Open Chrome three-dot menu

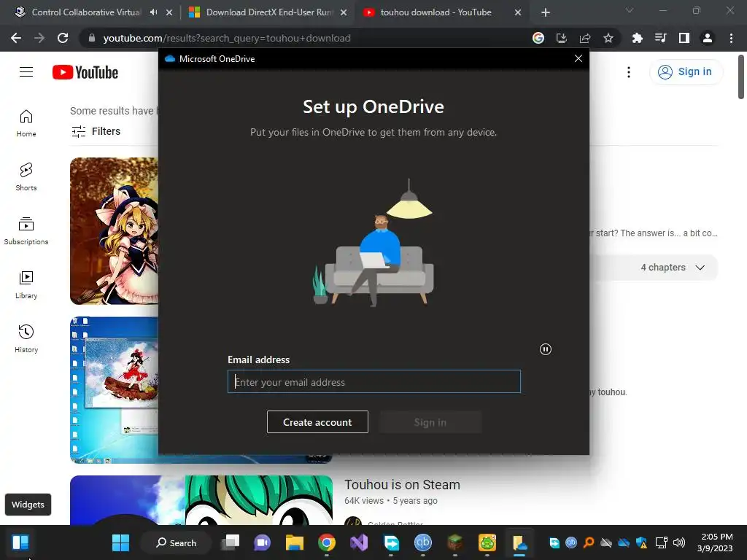[x=731, y=38]
